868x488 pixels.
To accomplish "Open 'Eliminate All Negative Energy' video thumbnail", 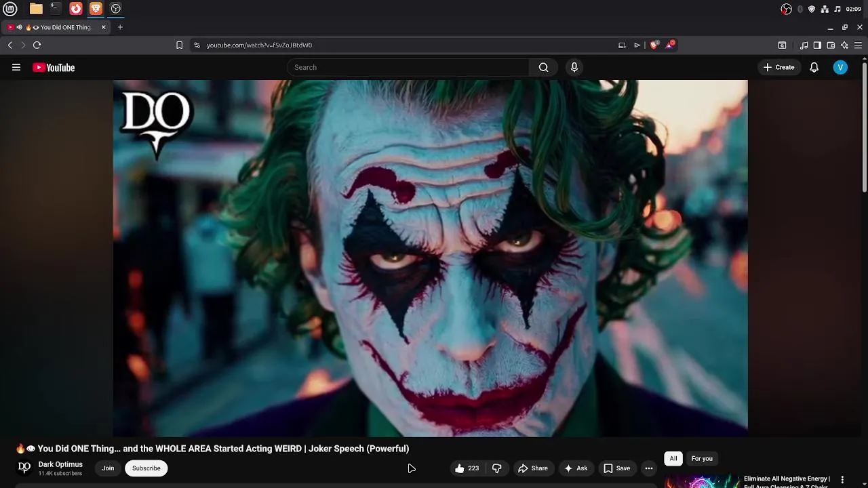I will pyautogui.click(x=702, y=482).
